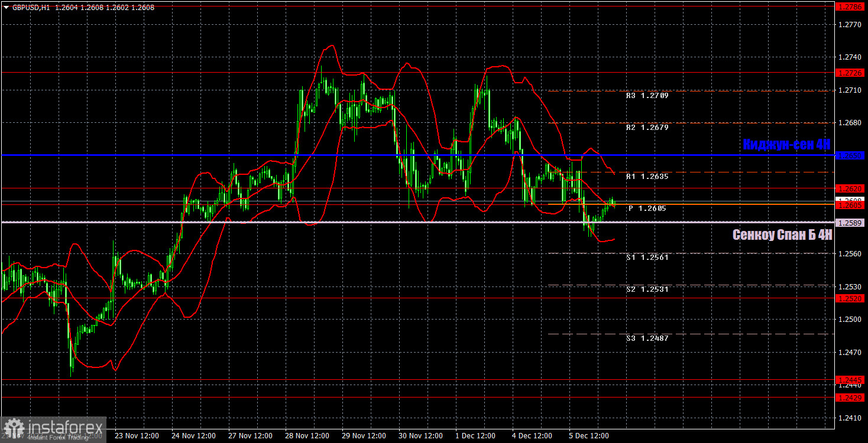The image size is (868, 443).
Task: Click the 1.2500 price scale value
Action: click(850, 320)
